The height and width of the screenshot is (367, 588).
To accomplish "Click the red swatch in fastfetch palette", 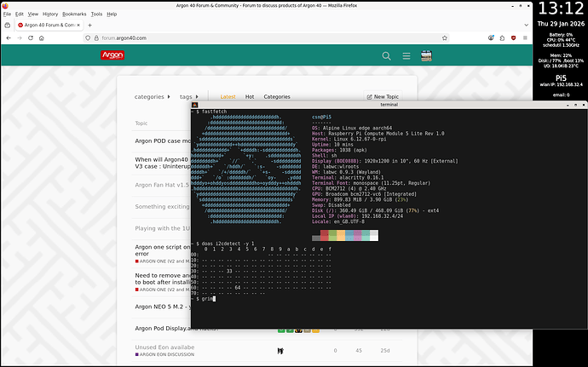I will coord(325,235).
